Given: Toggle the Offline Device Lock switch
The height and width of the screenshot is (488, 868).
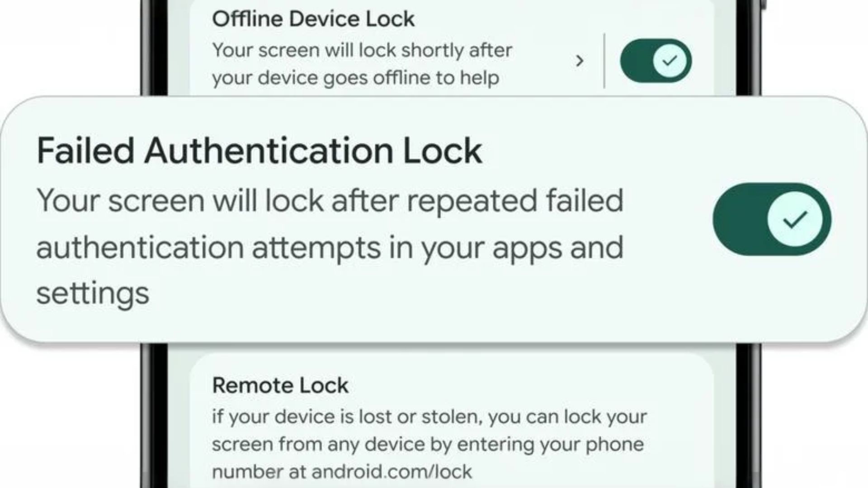Looking at the screenshot, I should click(656, 61).
